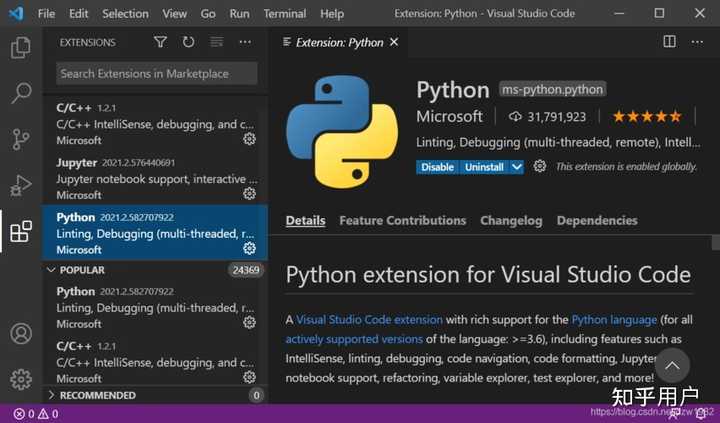Open the Selection menu

[125, 14]
